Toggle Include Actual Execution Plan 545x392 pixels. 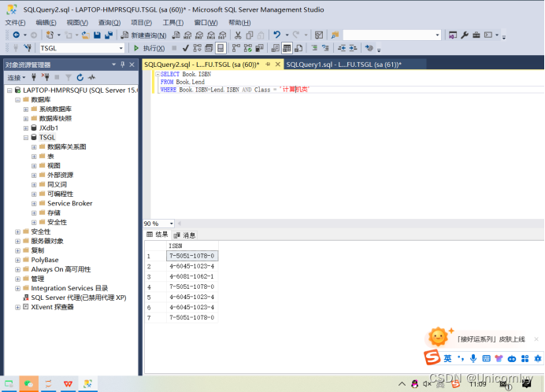[x=236, y=48]
